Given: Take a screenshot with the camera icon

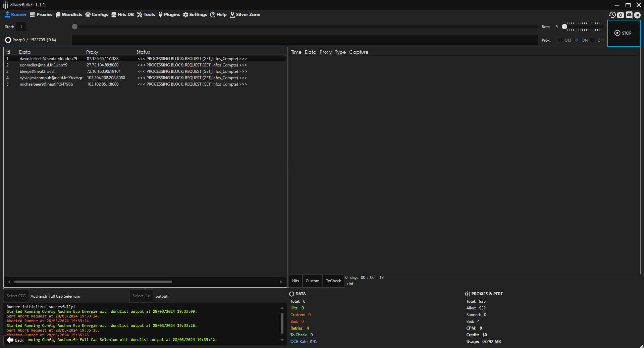Looking at the screenshot, I should coord(621,15).
